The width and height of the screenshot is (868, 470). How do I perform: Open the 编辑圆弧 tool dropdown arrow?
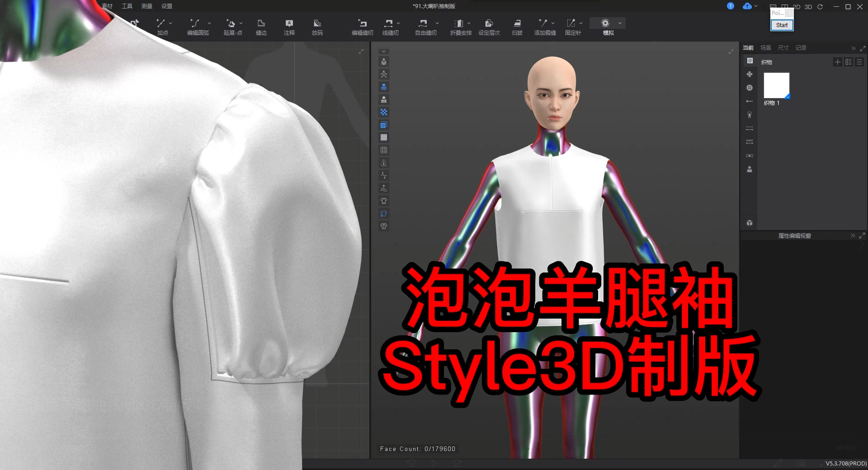(209, 23)
